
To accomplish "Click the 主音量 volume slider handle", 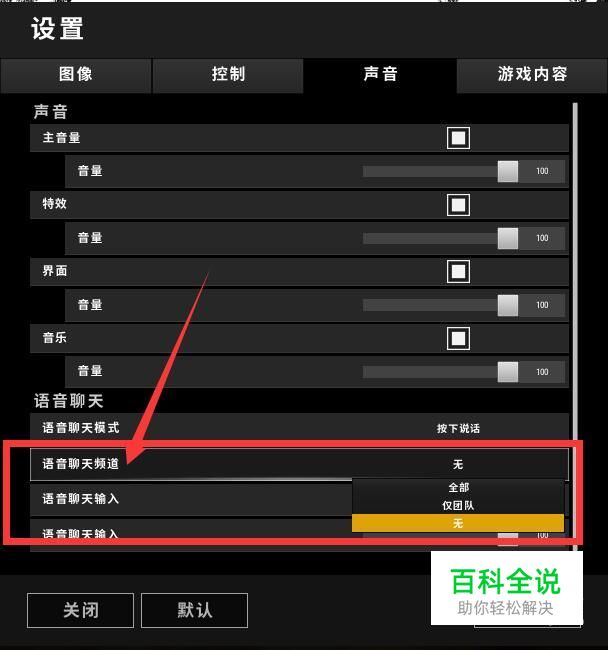I will (x=508, y=171).
